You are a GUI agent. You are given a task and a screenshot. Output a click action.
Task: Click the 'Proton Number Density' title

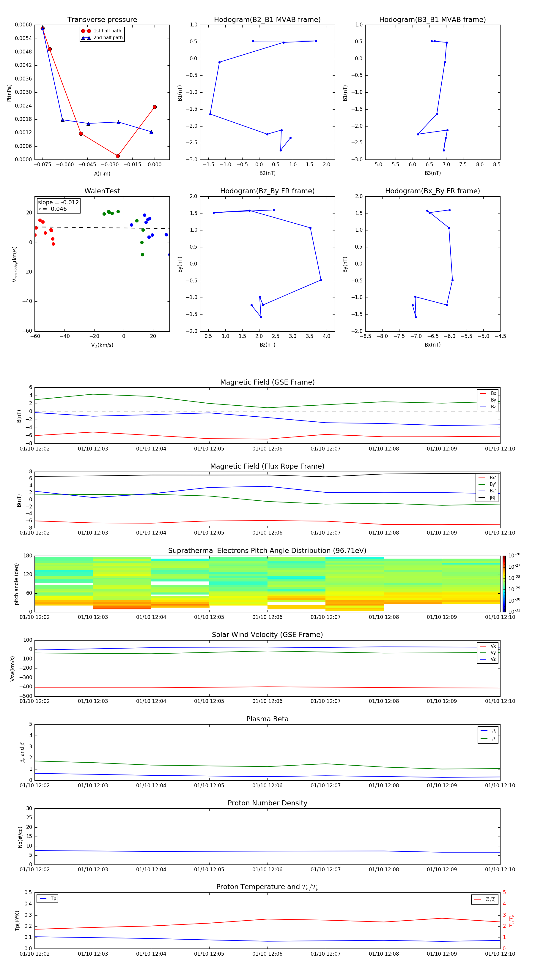point(267,803)
